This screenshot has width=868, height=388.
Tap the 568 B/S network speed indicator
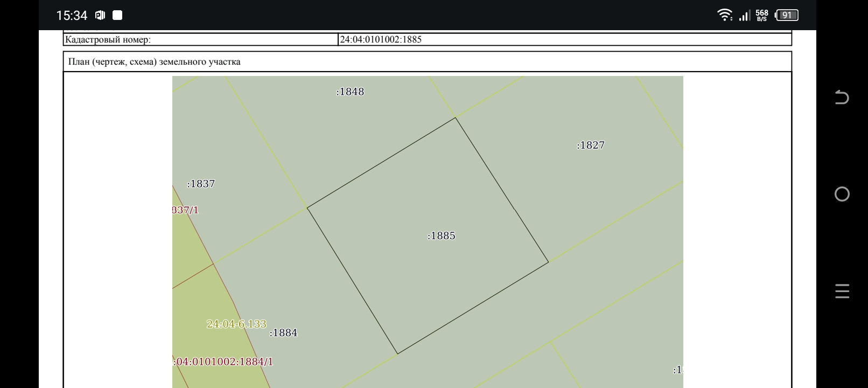point(762,15)
